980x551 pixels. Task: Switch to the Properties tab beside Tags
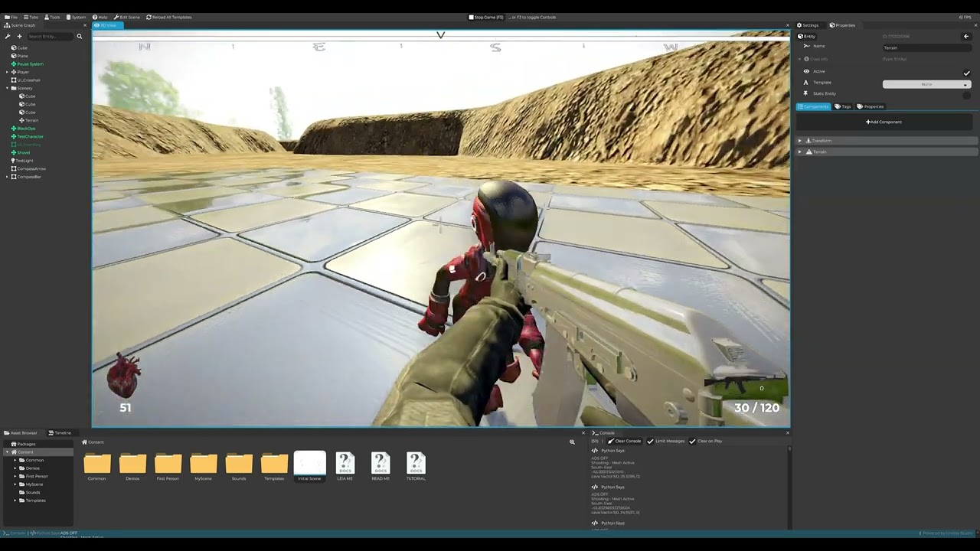(x=871, y=106)
